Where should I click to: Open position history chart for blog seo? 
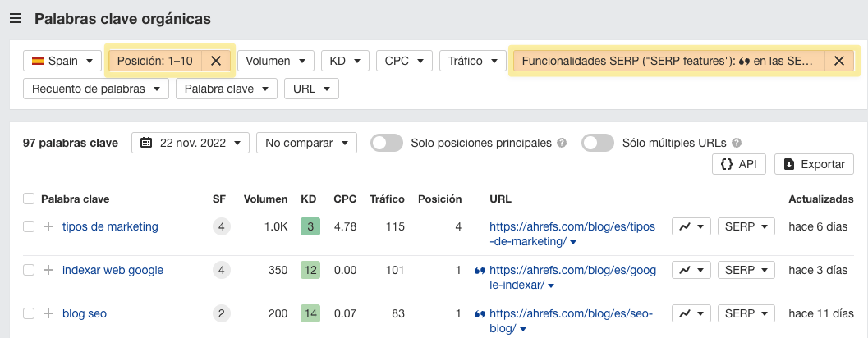click(x=691, y=313)
